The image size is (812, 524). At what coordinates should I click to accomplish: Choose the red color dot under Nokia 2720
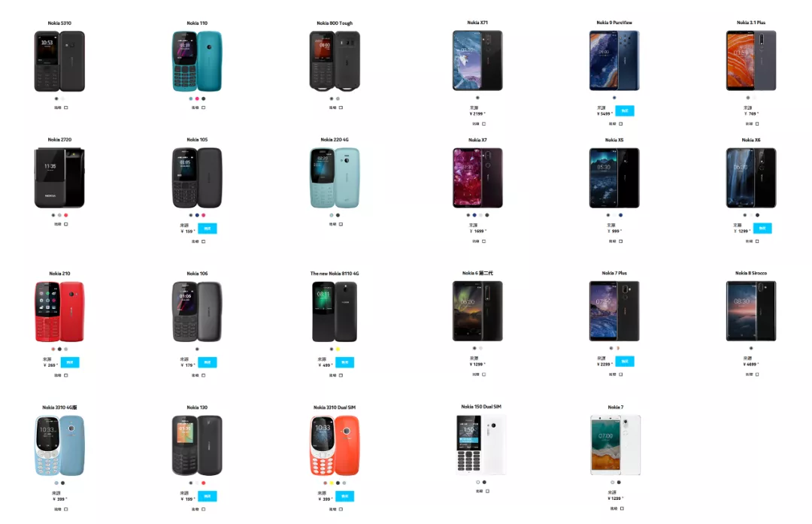click(65, 215)
